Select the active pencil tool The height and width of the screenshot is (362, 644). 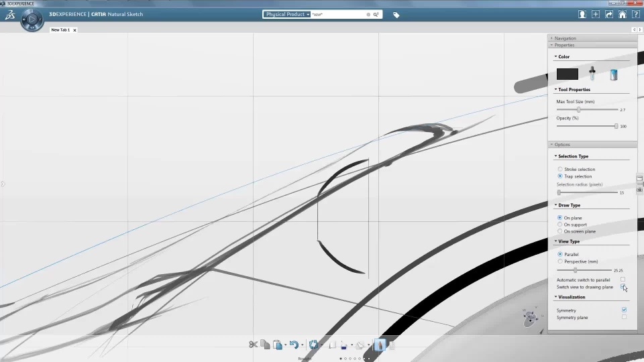(380, 345)
